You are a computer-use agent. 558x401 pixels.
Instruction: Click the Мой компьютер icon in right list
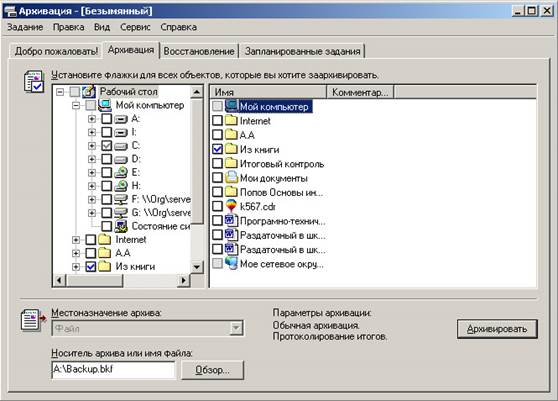pos(231,106)
